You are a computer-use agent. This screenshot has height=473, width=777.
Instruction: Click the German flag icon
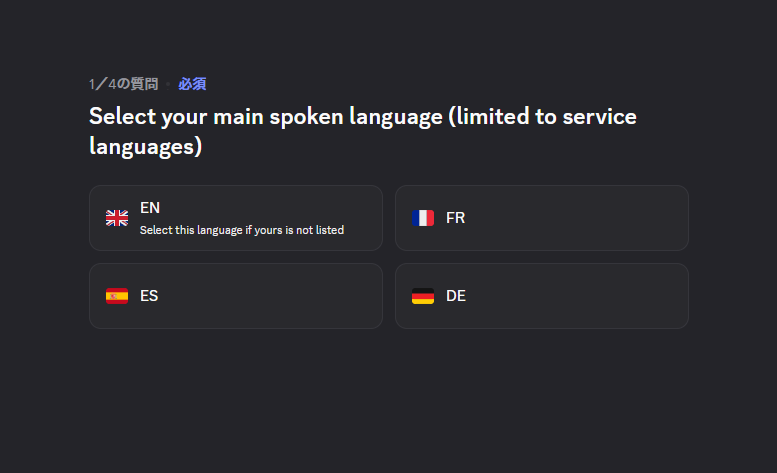tap(423, 296)
